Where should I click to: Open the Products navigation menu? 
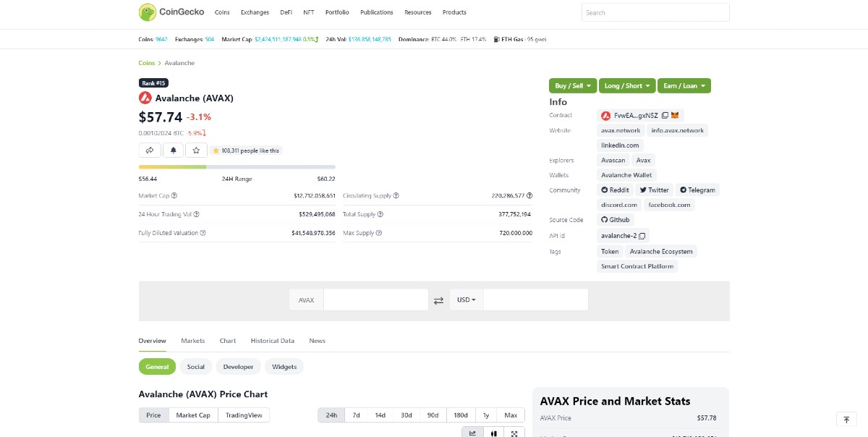tap(454, 12)
